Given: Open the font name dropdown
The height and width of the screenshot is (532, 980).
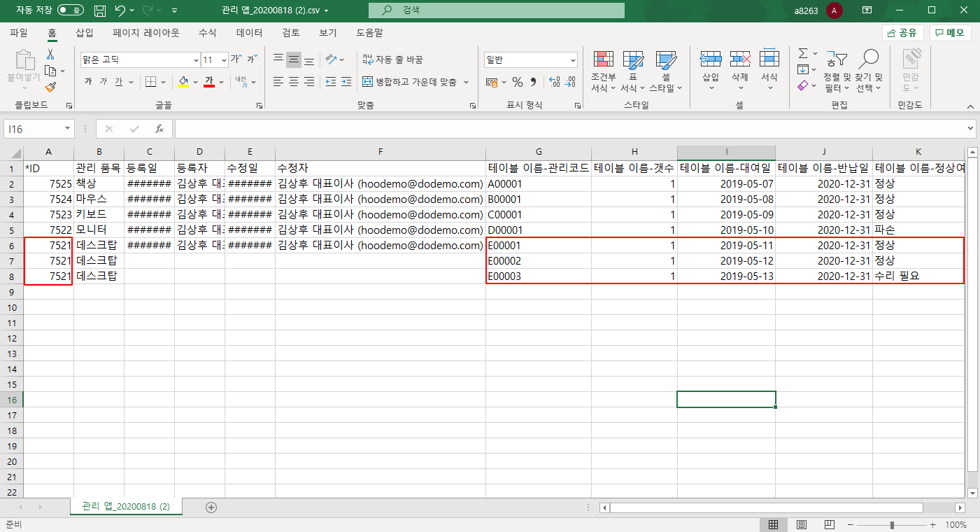Looking at the screenshot, I should (196, 60).
